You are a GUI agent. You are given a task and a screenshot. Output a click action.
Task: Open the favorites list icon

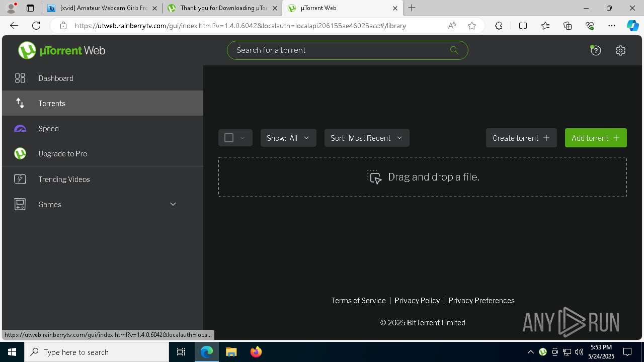[545, 26]
